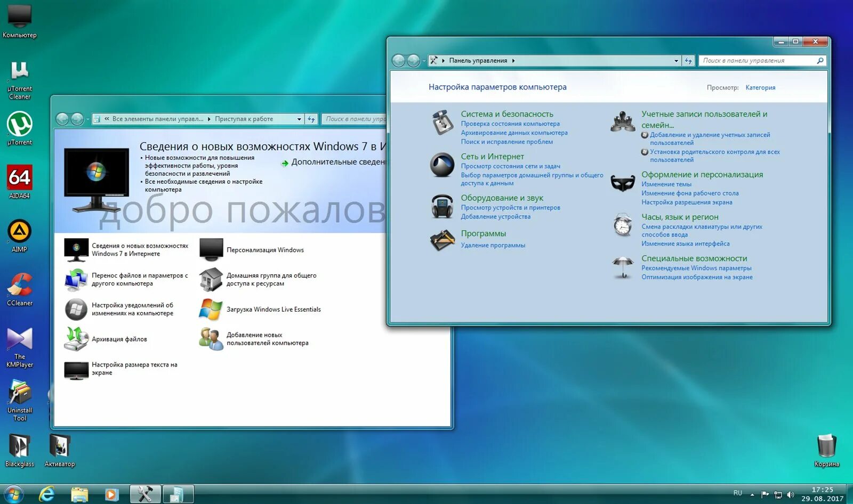This screenshot has width=853, height=504.
Task: Switch to the Getting Started taskbar button
Action: point(178,494)
